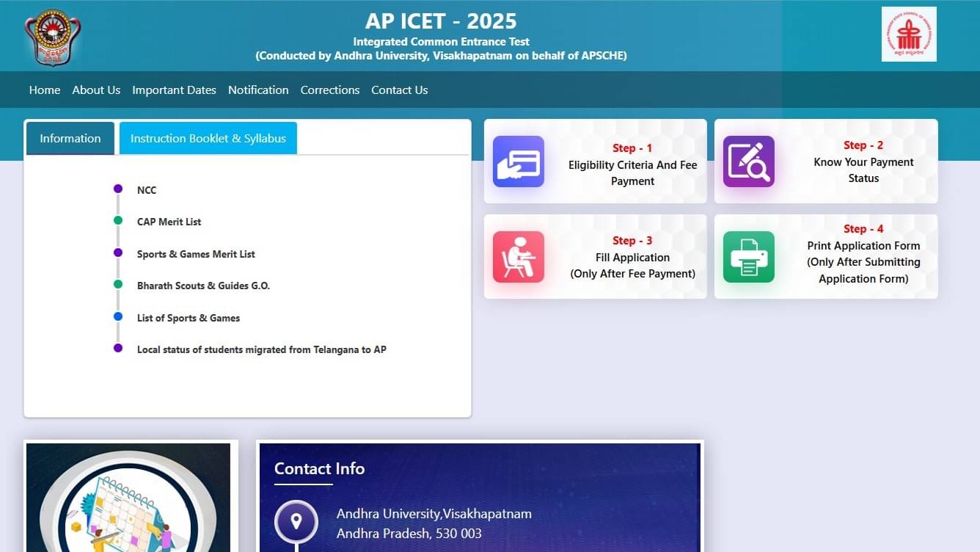Open the Important Dates menu
Image resolution: width=980 pixels, height=552 pixels.
tap(174, 90)
